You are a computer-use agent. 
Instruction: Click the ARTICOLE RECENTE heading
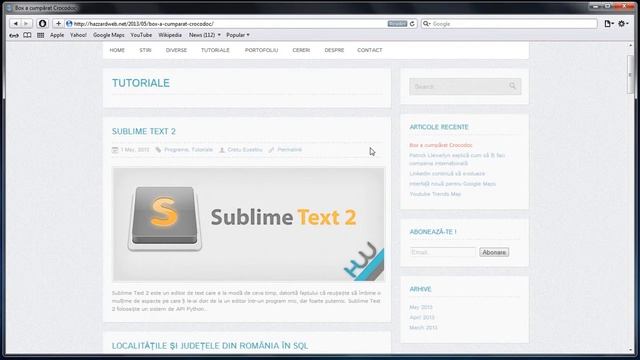click(439, 127)
